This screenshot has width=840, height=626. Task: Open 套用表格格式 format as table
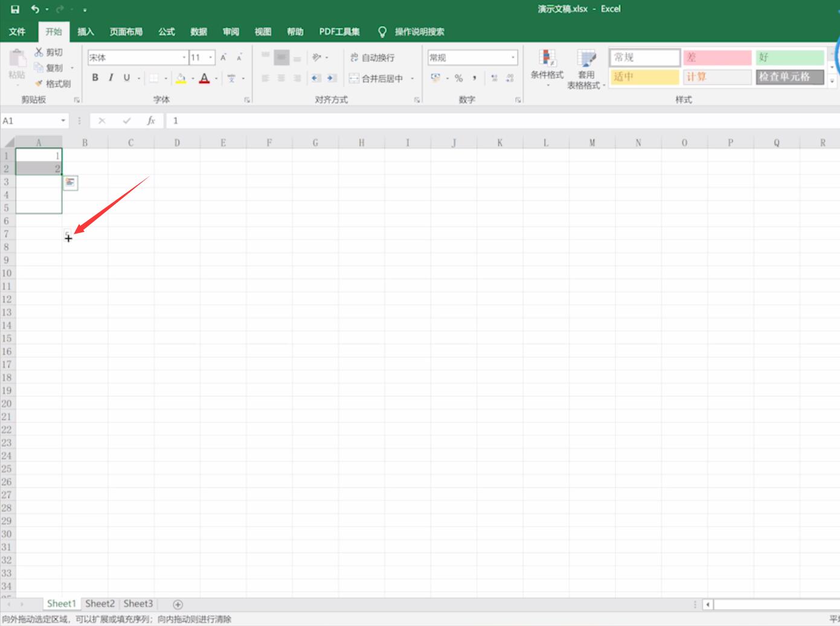point(586,69)
